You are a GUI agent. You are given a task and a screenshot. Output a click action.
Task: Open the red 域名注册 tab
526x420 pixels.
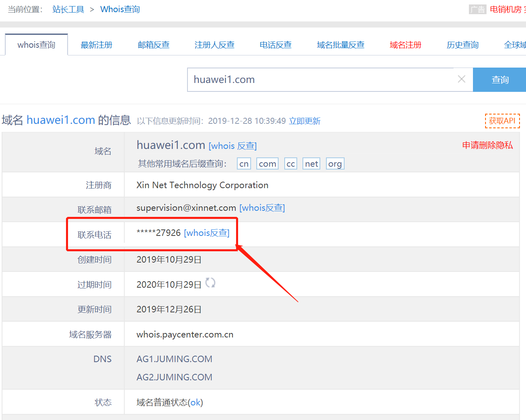[405, 45]
